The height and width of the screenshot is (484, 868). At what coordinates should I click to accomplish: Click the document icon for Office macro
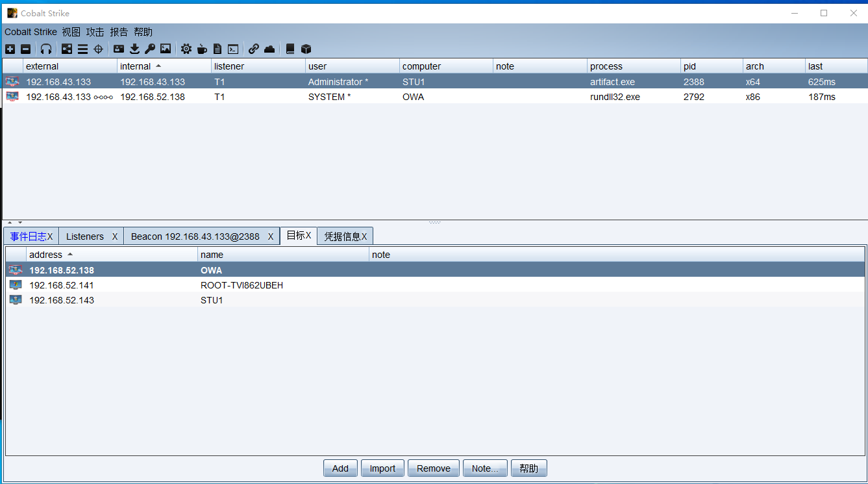(x=217, y=49)
